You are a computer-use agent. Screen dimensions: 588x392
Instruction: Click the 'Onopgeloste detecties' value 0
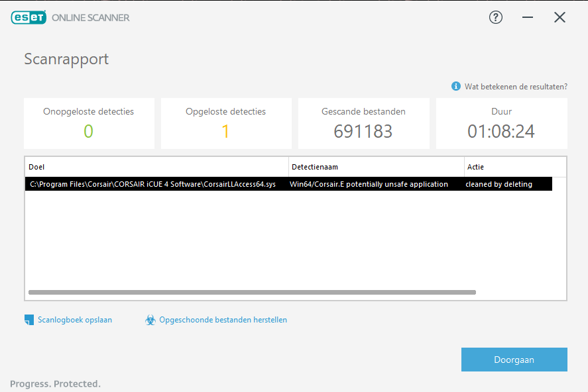tap(89, 131)
